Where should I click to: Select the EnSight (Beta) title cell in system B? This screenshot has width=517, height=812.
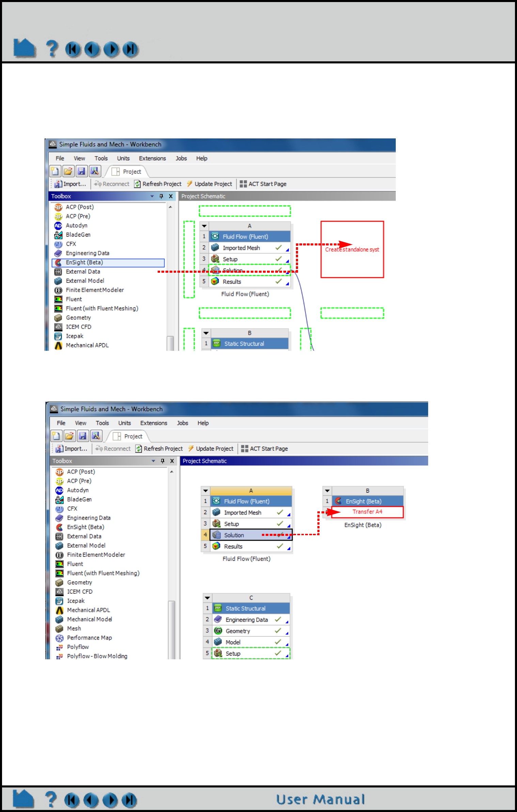(x=368, y=501)
